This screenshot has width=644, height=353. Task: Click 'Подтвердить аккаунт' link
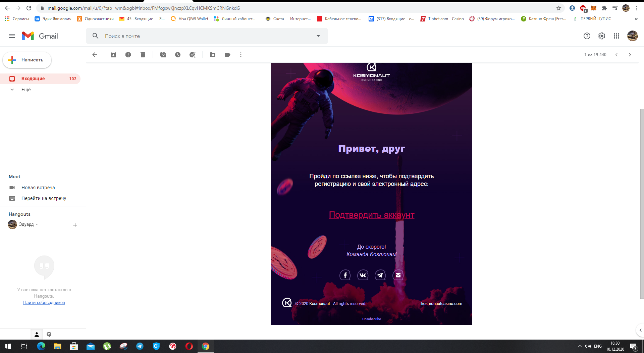372,215
